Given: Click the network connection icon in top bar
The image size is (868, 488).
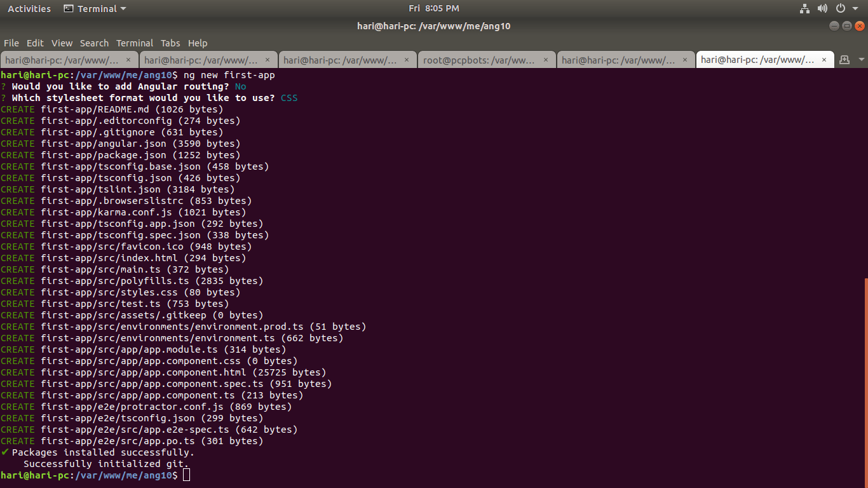Looking at the screenshot, I should 804,9.
